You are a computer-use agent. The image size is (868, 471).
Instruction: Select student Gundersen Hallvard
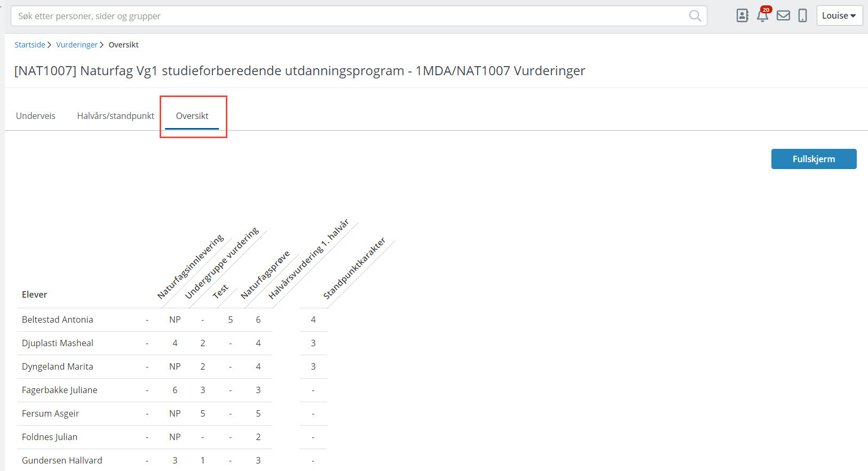click(x=62, y=460)
